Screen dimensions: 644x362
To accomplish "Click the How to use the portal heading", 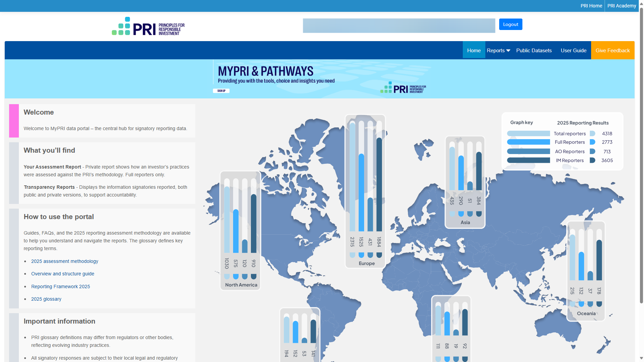I will 59,217.
